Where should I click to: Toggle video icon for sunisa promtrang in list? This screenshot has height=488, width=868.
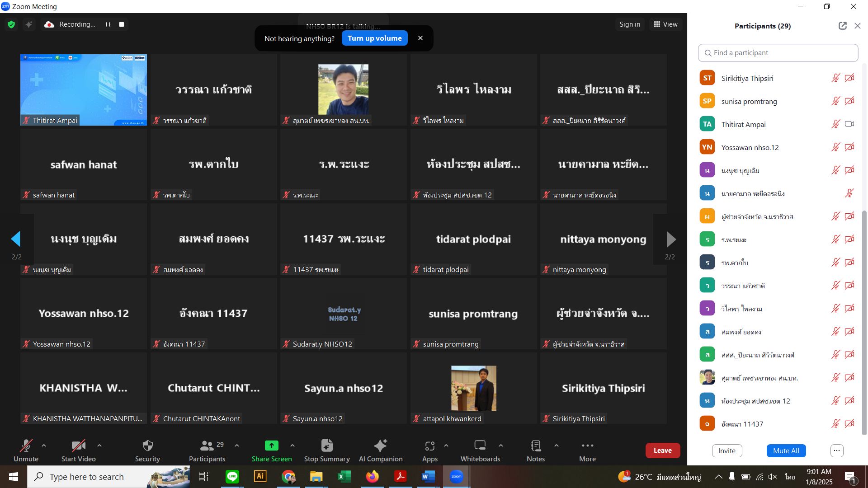point(849,101)
